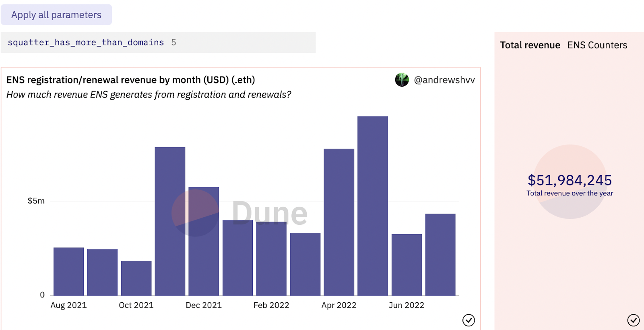The image size is (644, 330).
Task: Open the @andrewshvv profile avatar
Action: pos(402,80)
